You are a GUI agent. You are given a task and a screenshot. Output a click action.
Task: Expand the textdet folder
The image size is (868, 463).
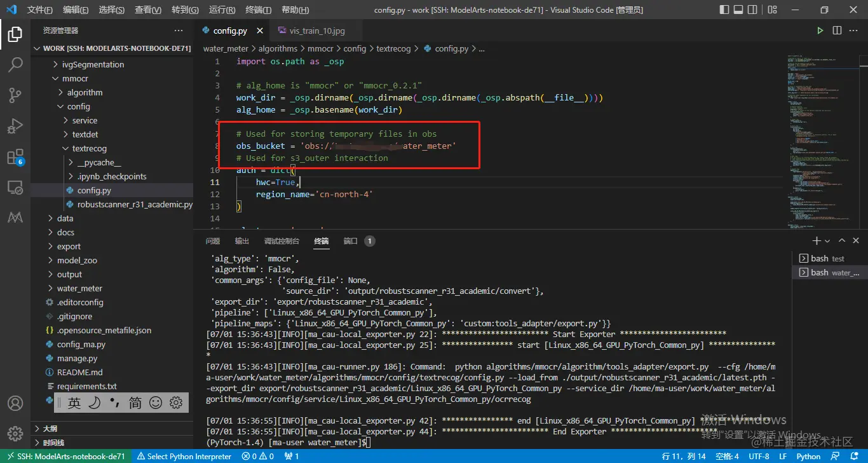coord(112,134)
